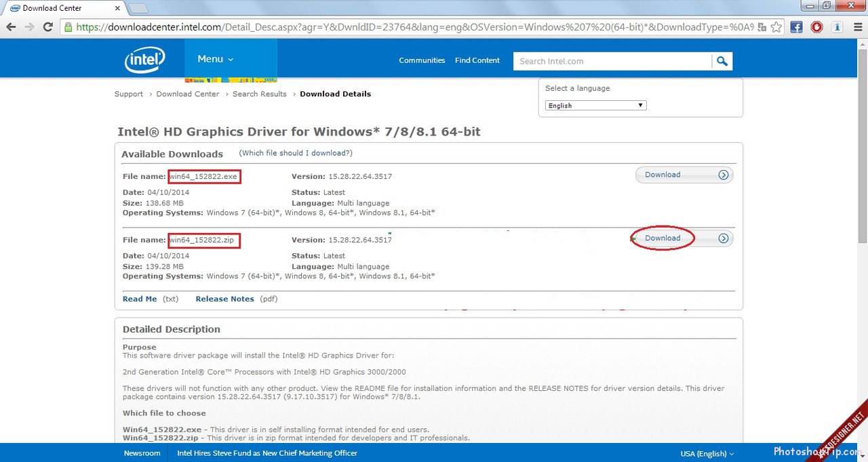Image resolution: width=868 pixels, height=462 pixels.
Task: Click the 138.68 MB size value
Action: [x=163, y=203]
